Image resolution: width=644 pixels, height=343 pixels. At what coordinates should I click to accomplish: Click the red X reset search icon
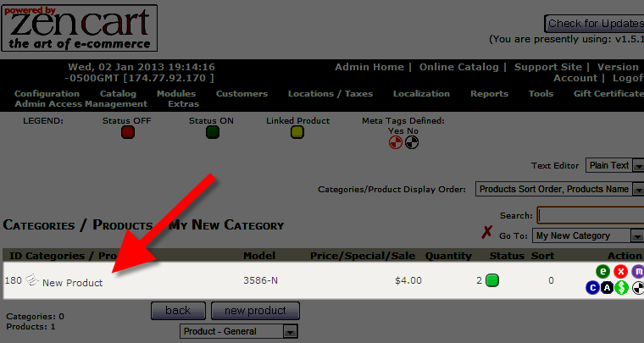coord(486,233)
